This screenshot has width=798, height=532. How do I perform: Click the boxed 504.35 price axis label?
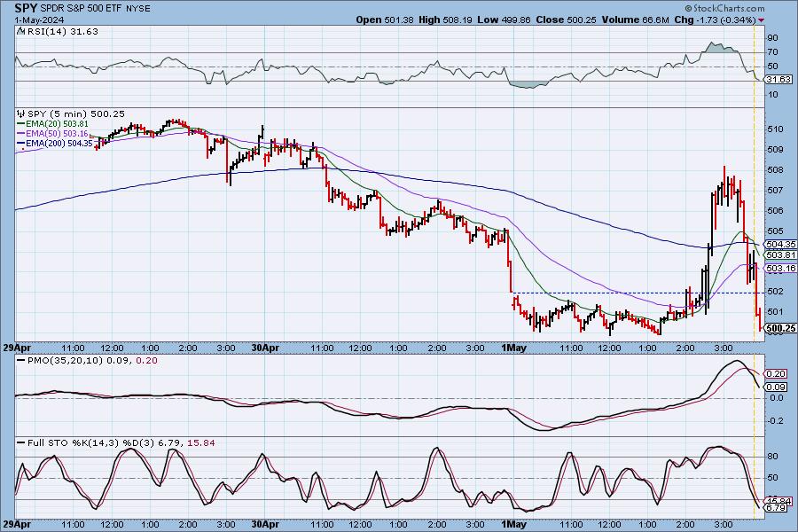[x=780, y=245]
